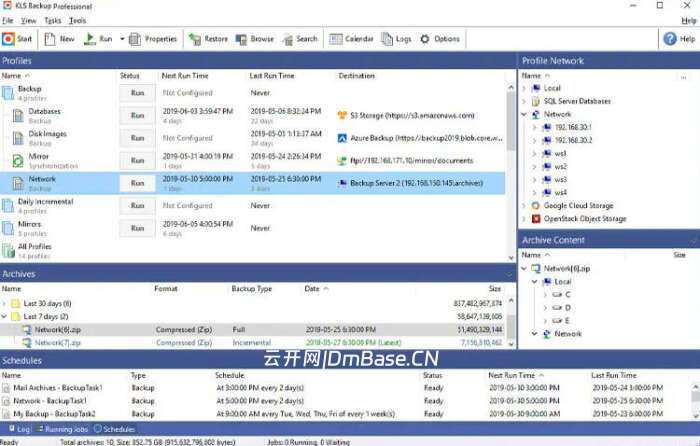Open the Tasks menu
Viewport: 700px width, 446px height.
[53, 21]
